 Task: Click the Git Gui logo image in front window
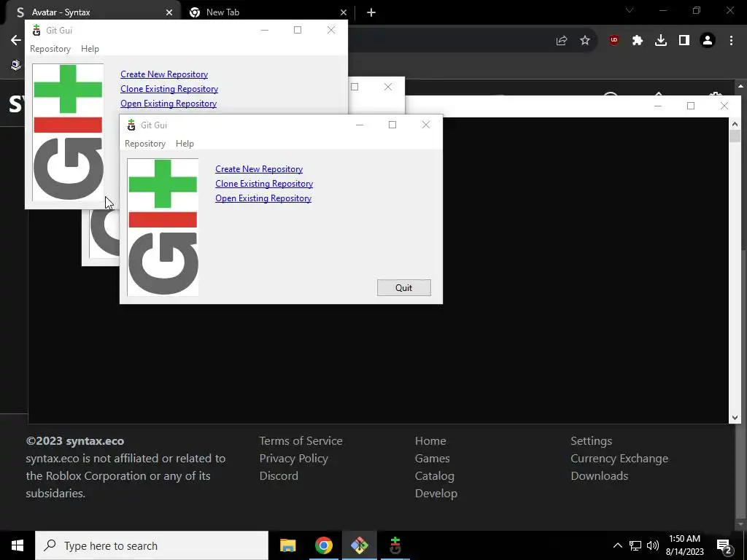click(x=163, y=227)
